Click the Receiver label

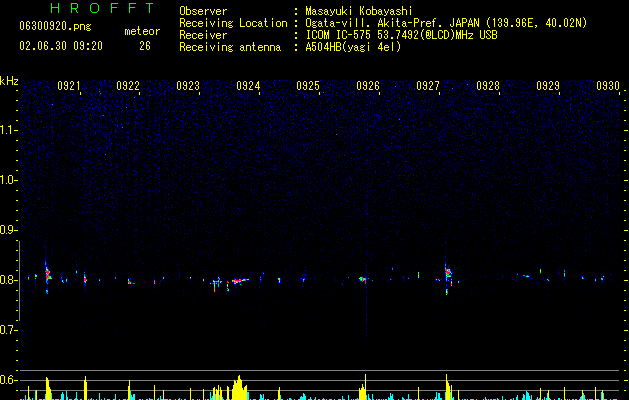(x=203, y=35)
